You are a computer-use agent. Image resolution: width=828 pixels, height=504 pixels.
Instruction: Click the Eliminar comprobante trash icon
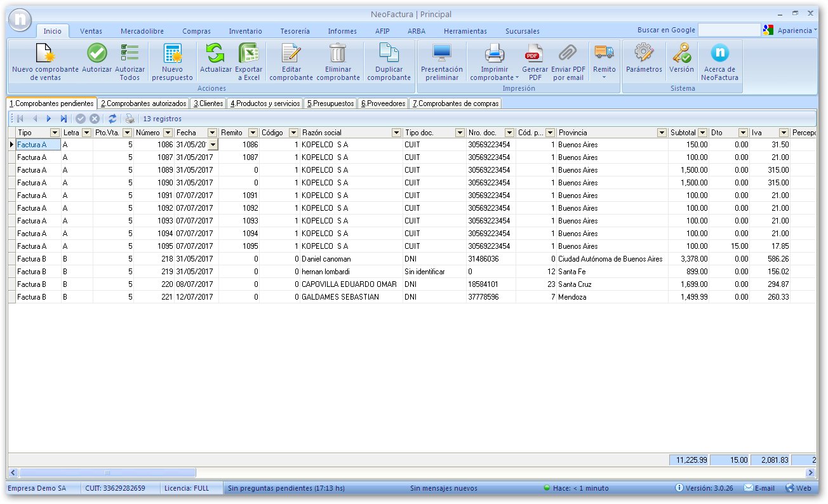(338, 53)
